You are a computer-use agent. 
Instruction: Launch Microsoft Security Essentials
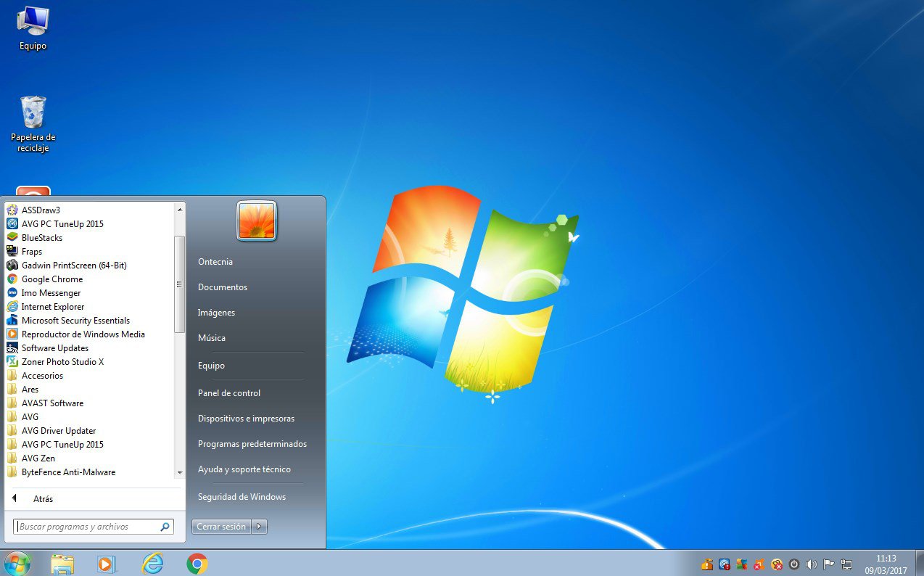pos(75,320)
